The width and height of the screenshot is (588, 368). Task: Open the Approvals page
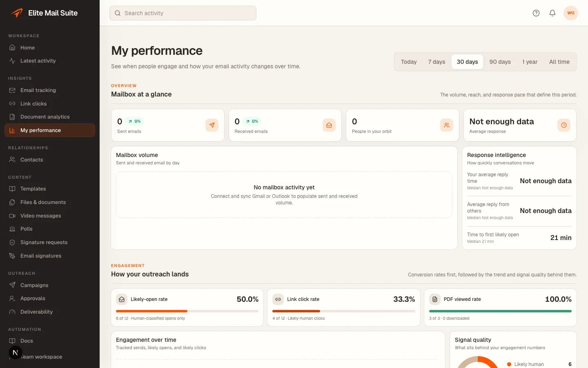[x=50, y=298]
